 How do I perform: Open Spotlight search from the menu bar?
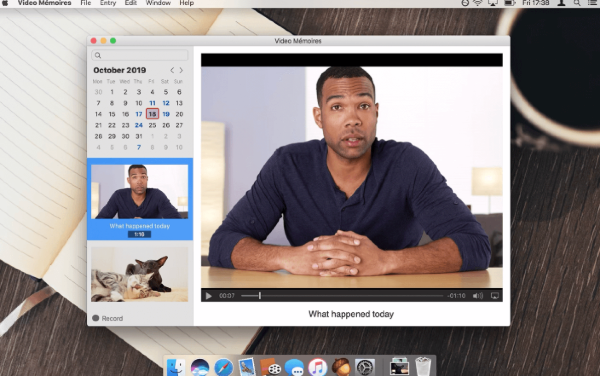pyautogui.click(x=577, y=3)
